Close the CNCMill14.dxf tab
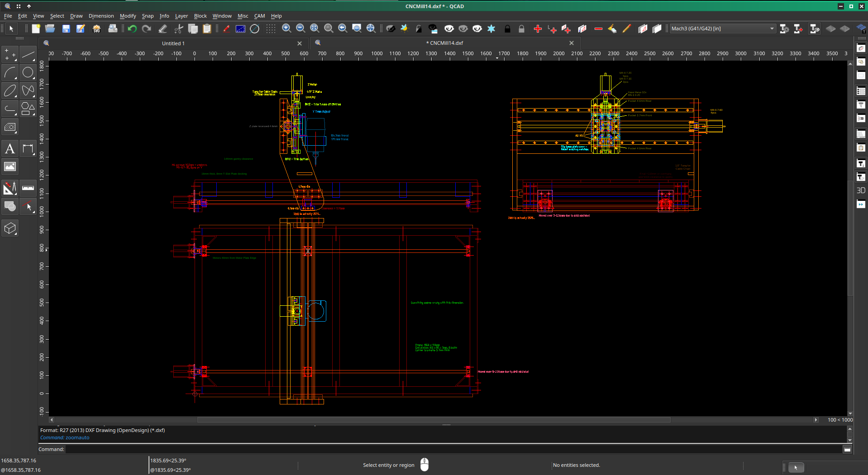The height and width of the screenshot is (475, 868). point(572,43)
